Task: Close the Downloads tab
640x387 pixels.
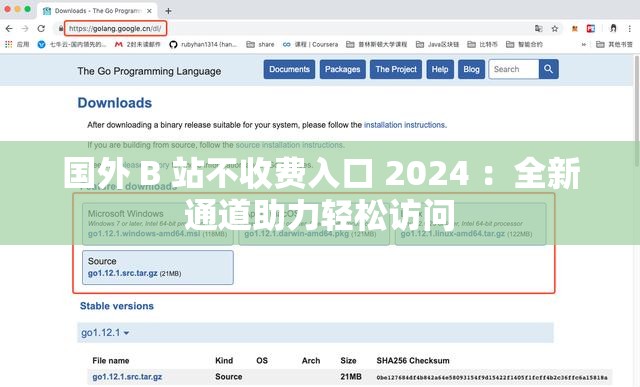Action: pos(149,11)
